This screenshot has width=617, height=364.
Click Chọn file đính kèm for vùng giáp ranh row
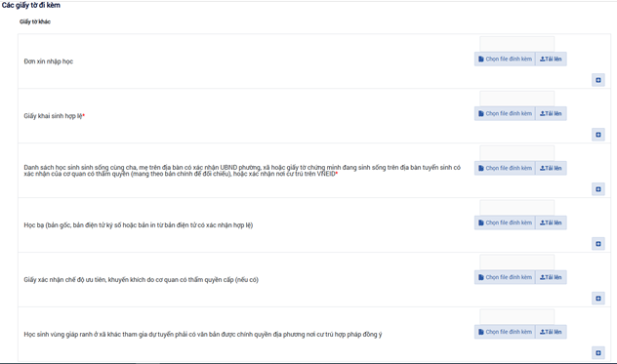[x=505, y=332]
